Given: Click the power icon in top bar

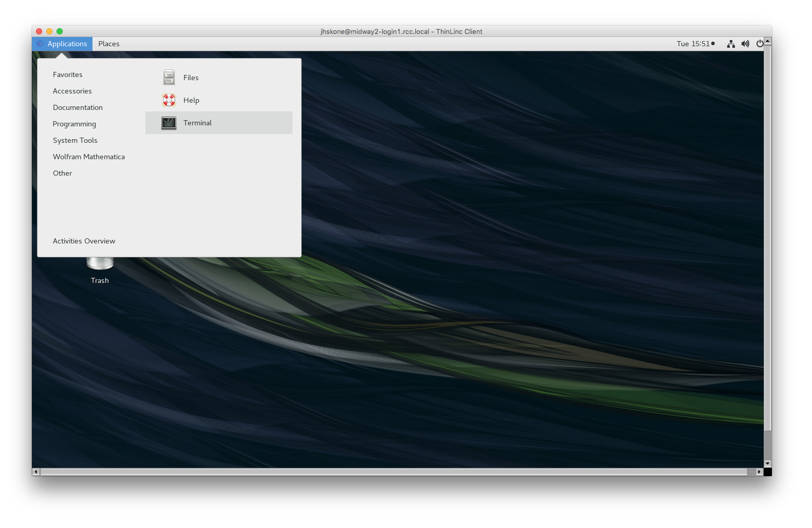Looking at the screenshot, I should tap(760, 44).
